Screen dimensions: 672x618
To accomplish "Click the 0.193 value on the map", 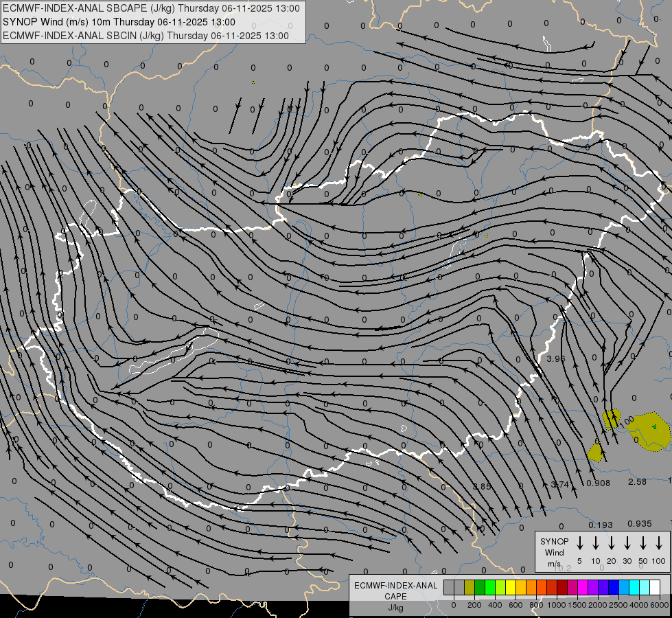I will (x=601, y=525).
